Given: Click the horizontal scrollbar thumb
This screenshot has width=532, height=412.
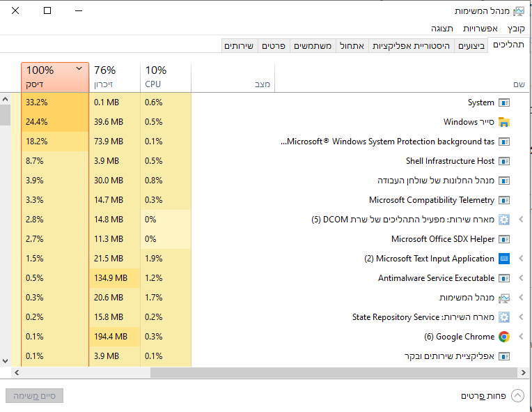Looking at the screenshot, I should coord(334,372).
